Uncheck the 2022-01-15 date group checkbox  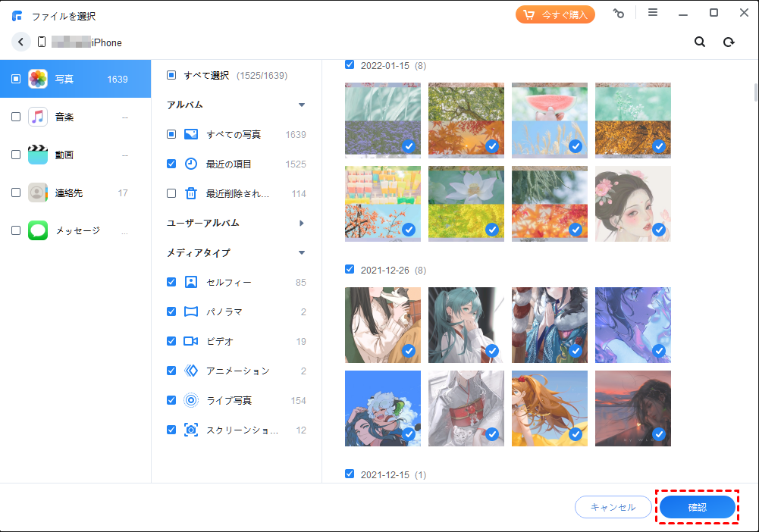point(350,64)
